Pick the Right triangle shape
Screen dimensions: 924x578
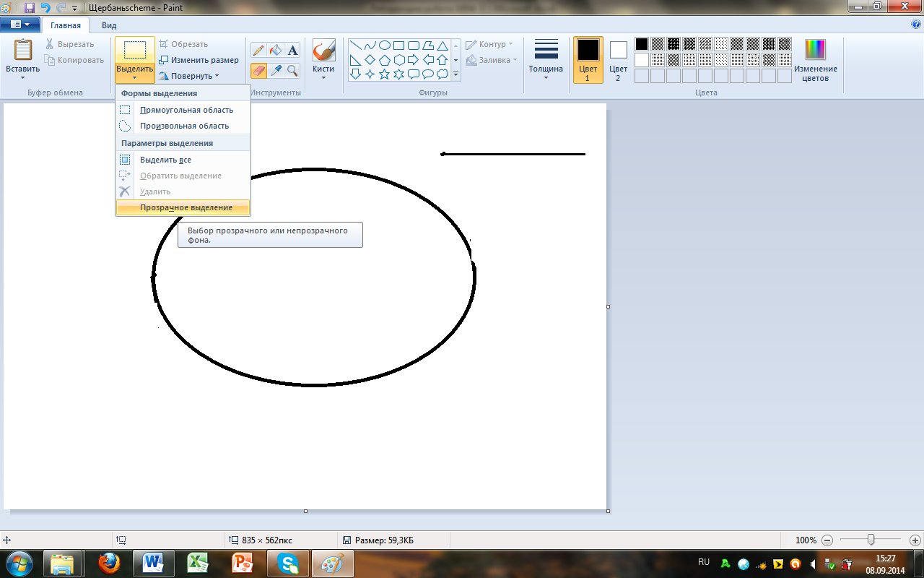coord(356,60)
